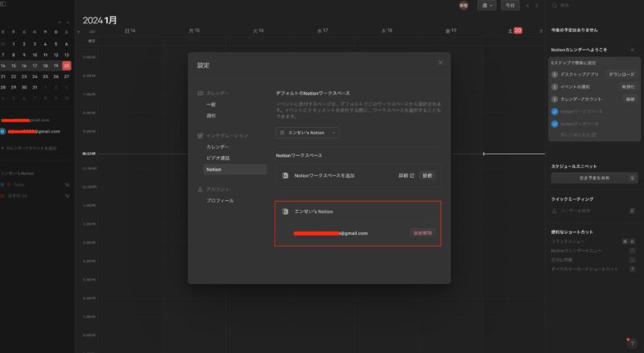Click the 日14 day header
This screenshot has width=644, height=353.
130,31
